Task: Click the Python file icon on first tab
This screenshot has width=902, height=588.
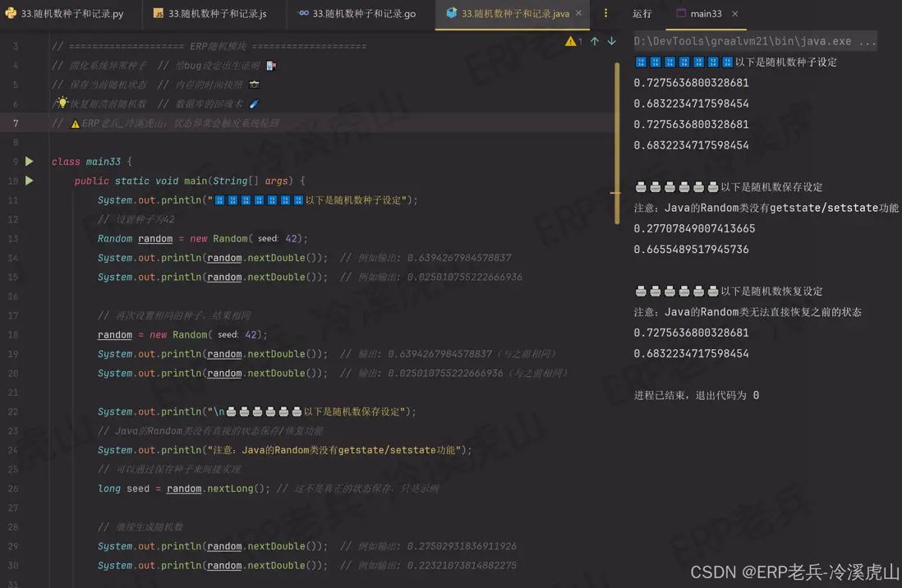Action: click(x=11, y=13)
